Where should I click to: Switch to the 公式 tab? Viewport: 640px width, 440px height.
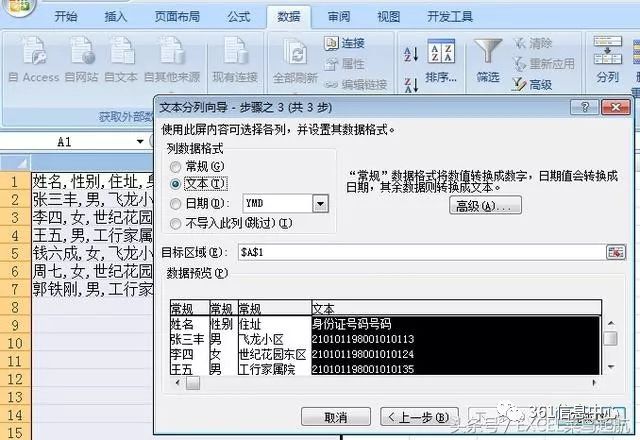[239, 16]
